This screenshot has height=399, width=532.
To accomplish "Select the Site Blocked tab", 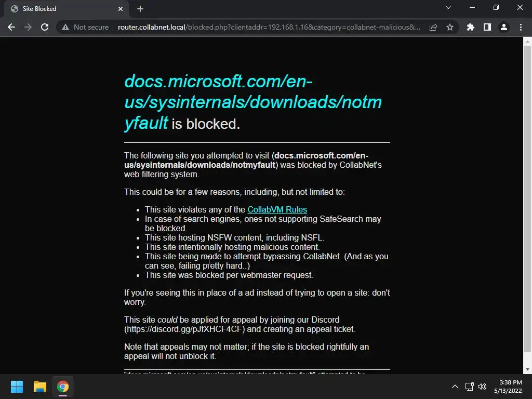I will (66, 9).
